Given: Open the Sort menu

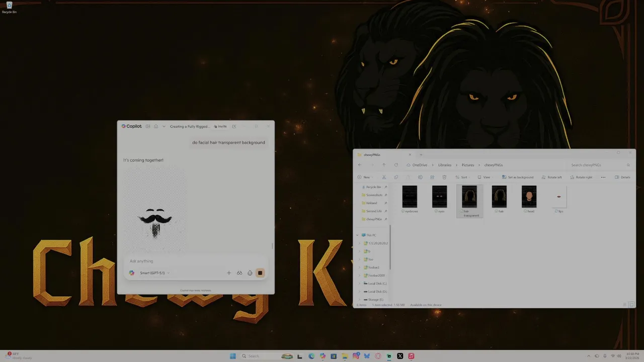Looking at the screenshot, I should 463,177.
